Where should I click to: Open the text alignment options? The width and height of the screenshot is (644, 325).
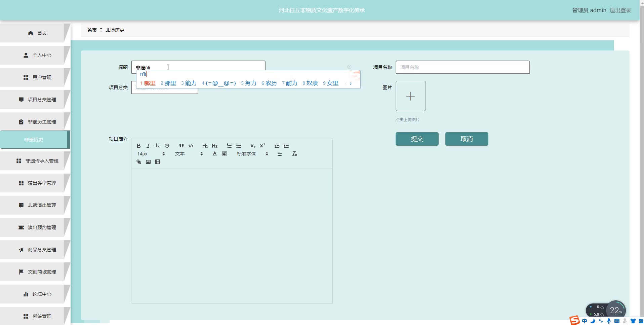point(280,154)
